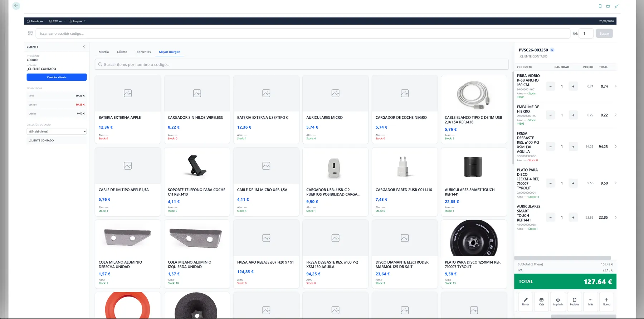Click the back arrow icon
The width and height of the screenshot is (644, 319).
point(16,6)
